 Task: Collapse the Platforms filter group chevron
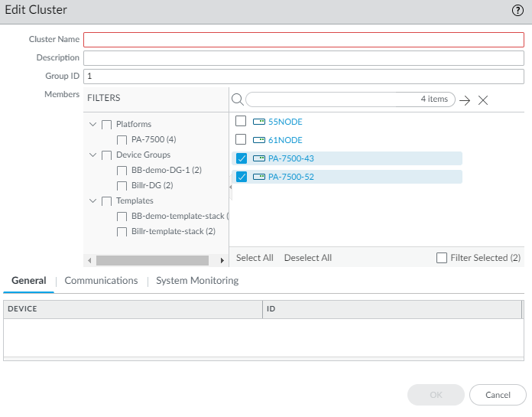coord(92,124)
